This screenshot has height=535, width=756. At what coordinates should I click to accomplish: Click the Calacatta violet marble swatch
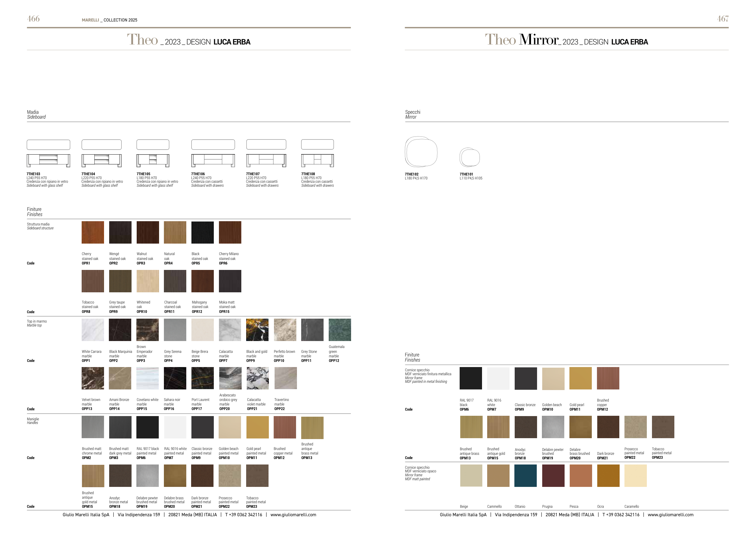point(257,378)
